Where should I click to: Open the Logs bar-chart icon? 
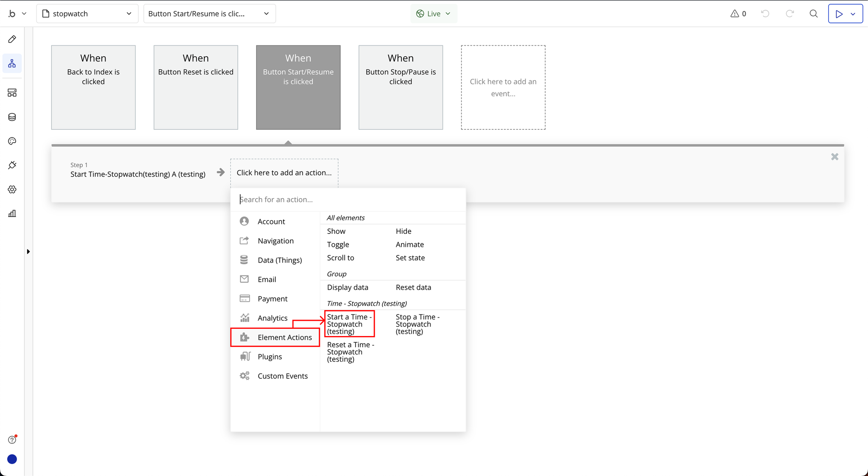click(x=12, y=213)
